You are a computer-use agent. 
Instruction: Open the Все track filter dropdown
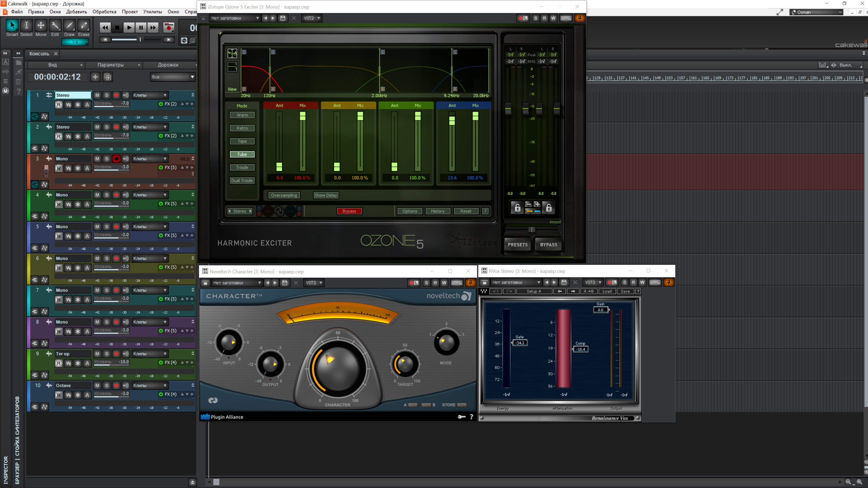[x=173, y=77]
